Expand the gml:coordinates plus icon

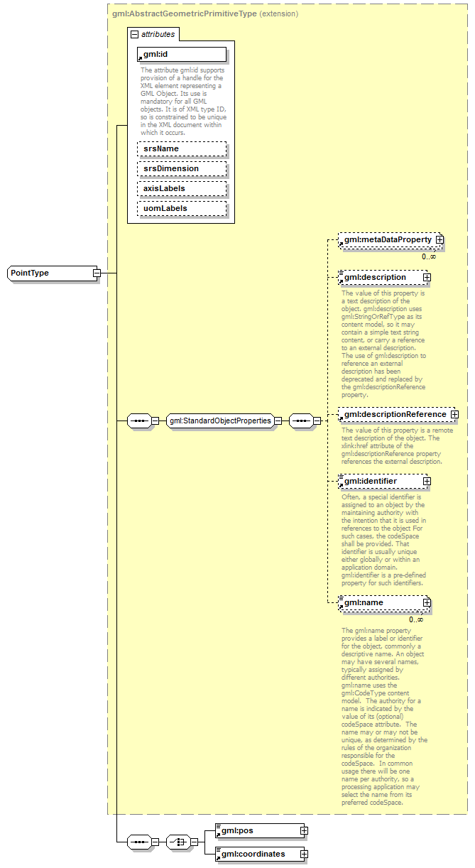[x=303, y=854]
